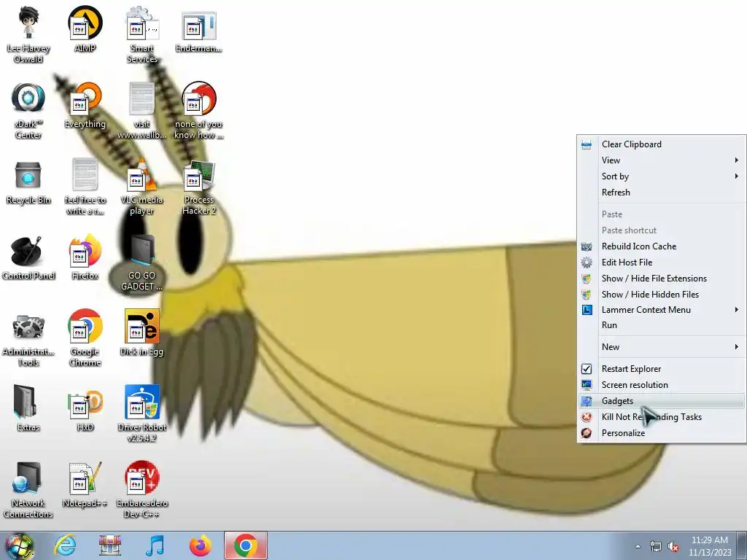
Task: Expand the View submenu
Action: pos(661,160)
